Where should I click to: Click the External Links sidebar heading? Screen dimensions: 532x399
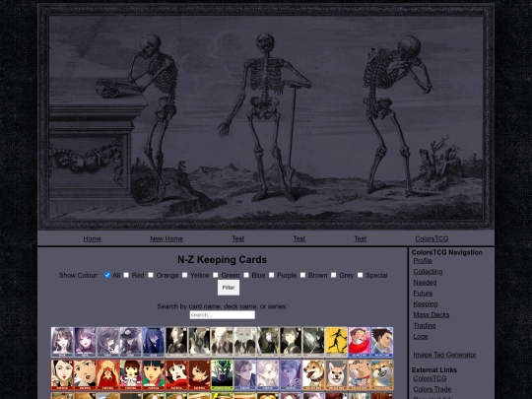434,370
